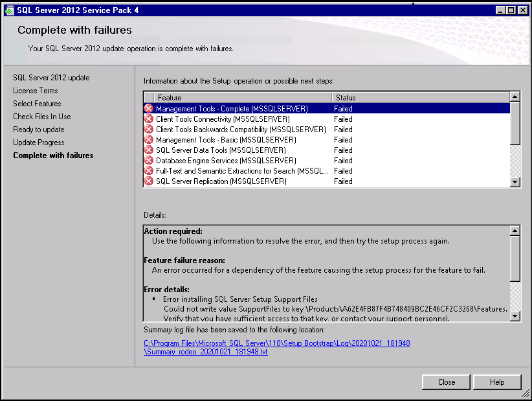
Task: Click Failed status of Client Tools Connectivity
Action: click(343, 119)
